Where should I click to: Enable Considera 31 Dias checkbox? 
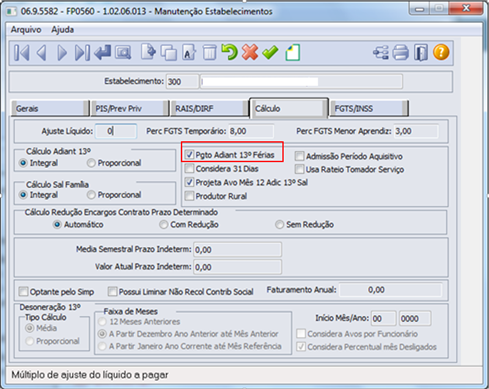tap(190, 169)
